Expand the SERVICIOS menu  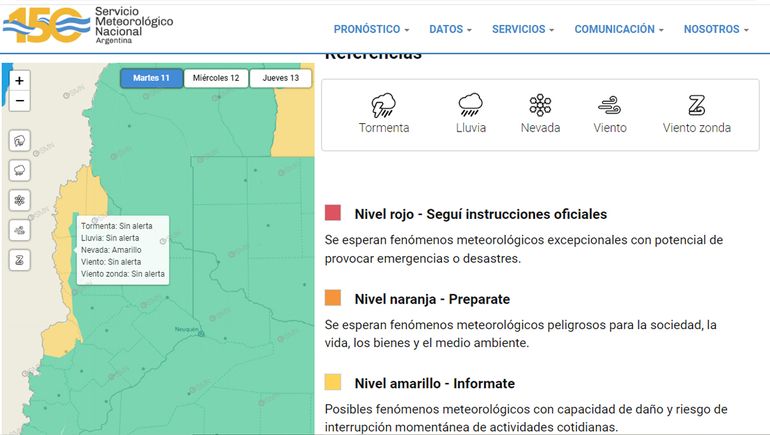click(523, 29)
